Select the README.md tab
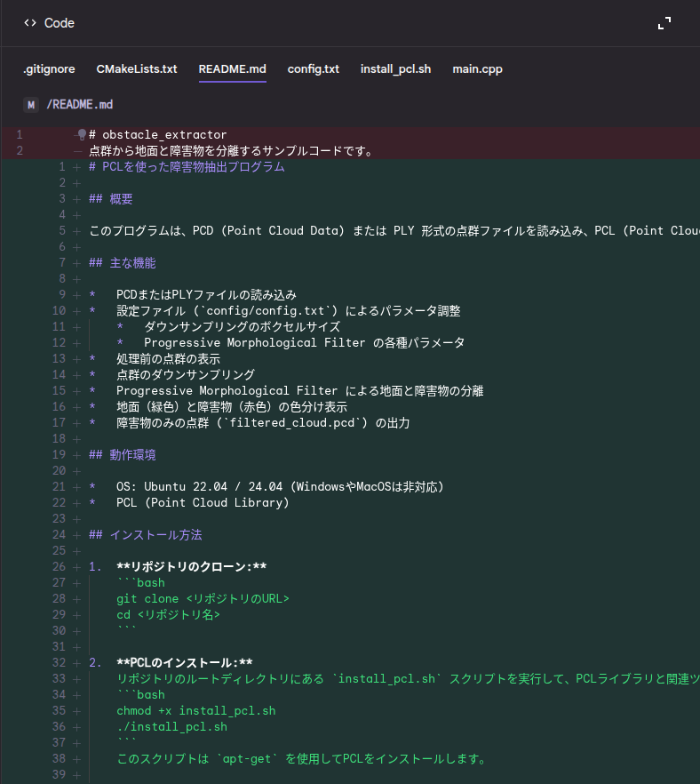 tap(233, 69)
